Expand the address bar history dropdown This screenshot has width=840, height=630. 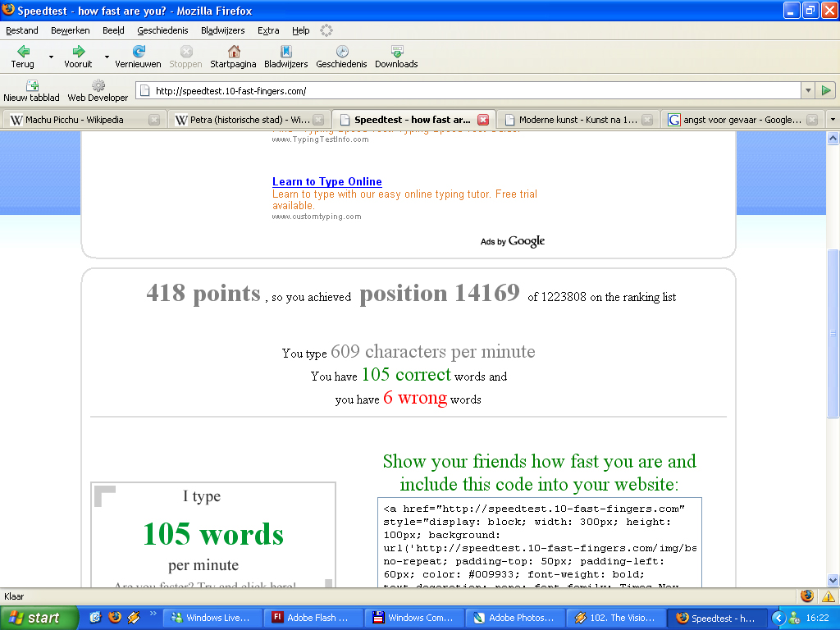pos(808,91)
